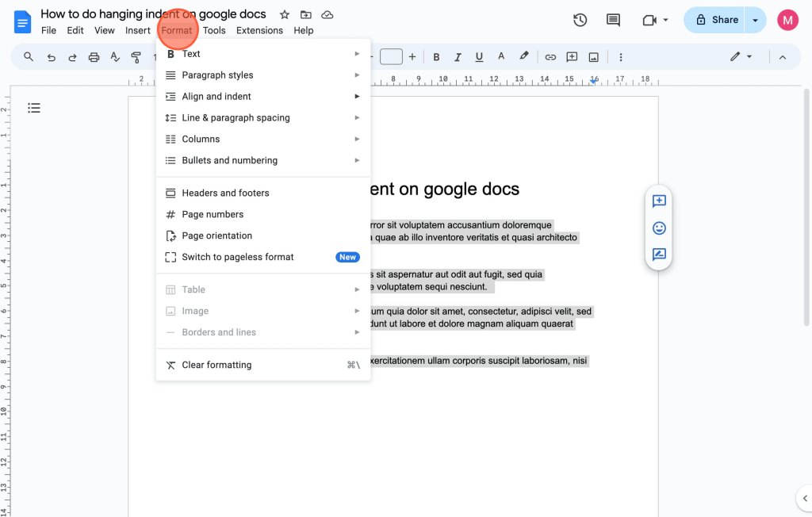Choose Clear formatting menu item

pos(216,365)
